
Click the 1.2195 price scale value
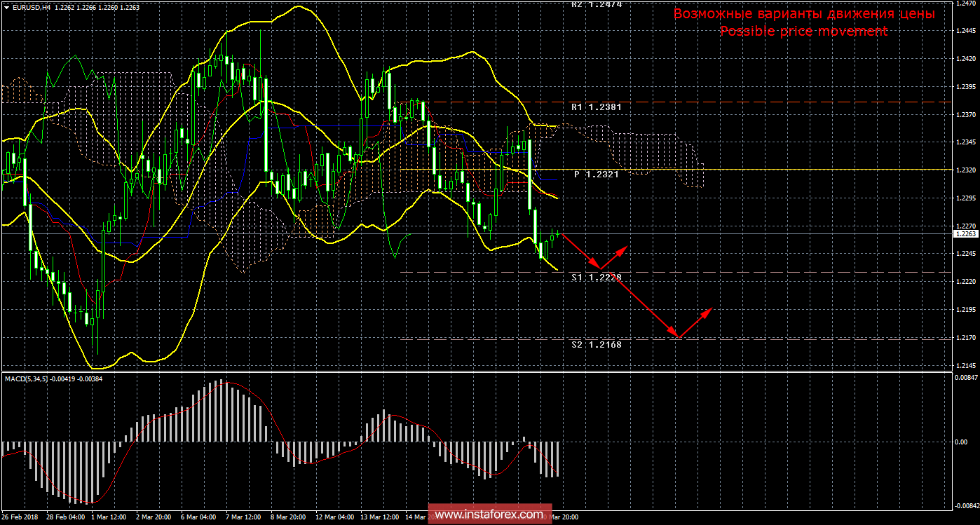click(x=965, y=310)
